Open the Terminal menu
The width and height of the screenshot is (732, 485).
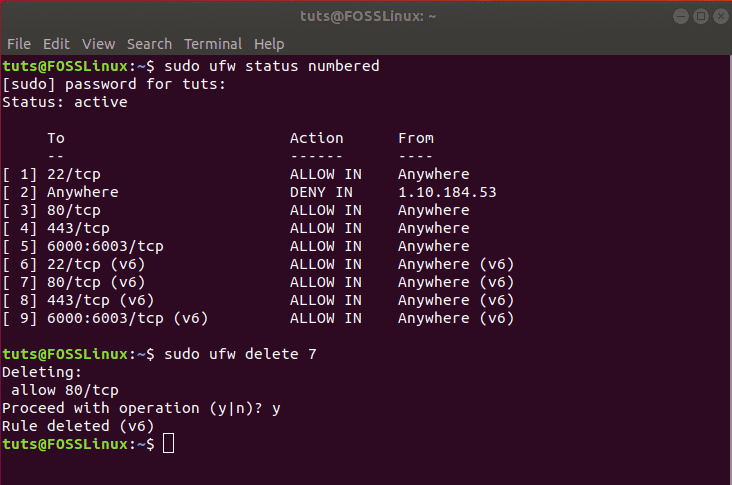click(213, 44)
